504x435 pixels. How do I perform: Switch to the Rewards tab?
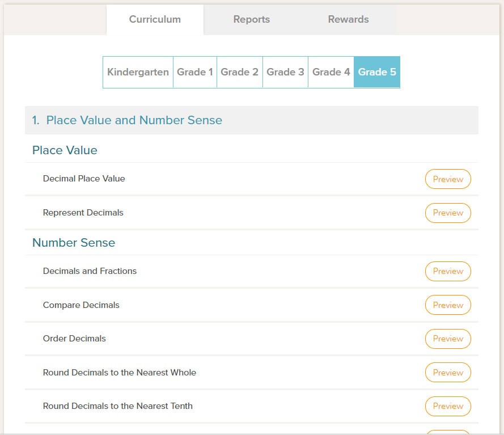pyautogui.click(x=348, y=19)
